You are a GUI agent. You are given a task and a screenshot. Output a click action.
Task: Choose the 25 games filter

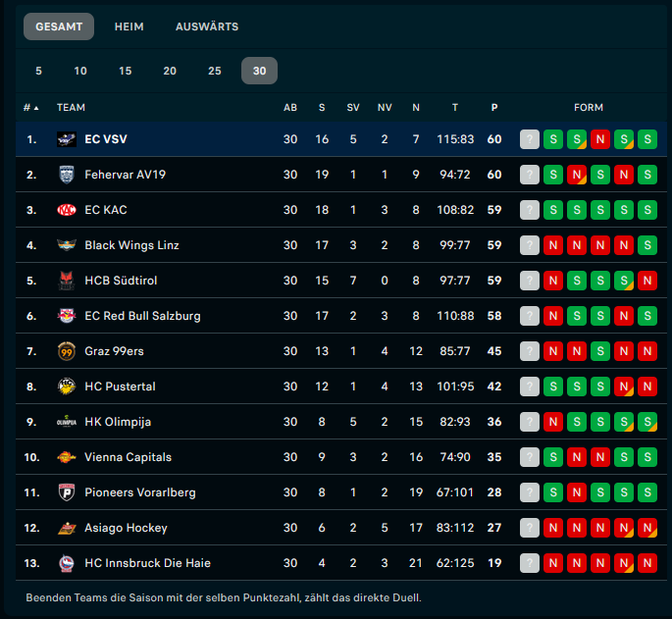click(x=215, y=71)
